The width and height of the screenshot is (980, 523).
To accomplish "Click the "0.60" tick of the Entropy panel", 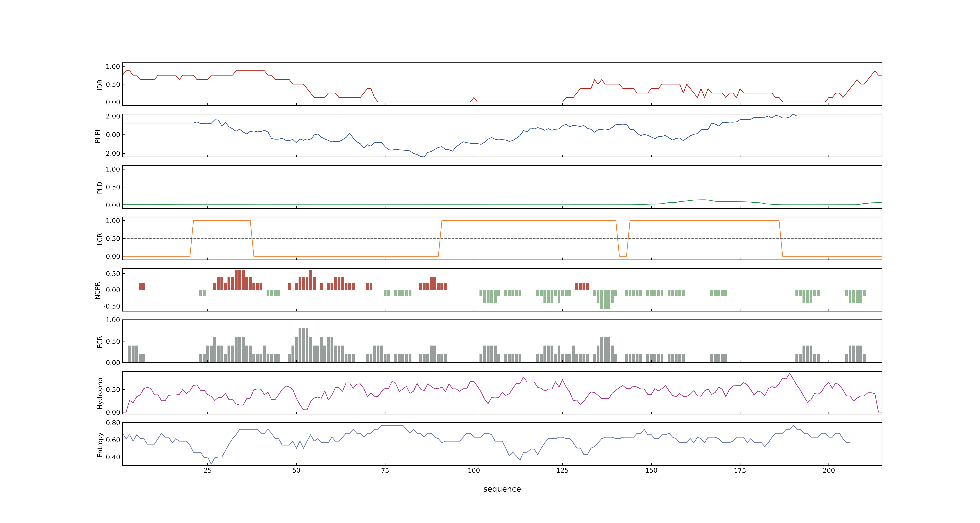I will (x=113, y=440).
